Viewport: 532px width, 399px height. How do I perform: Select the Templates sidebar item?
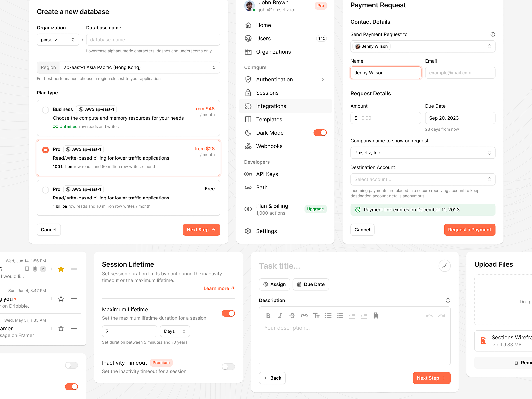point(269,119)
